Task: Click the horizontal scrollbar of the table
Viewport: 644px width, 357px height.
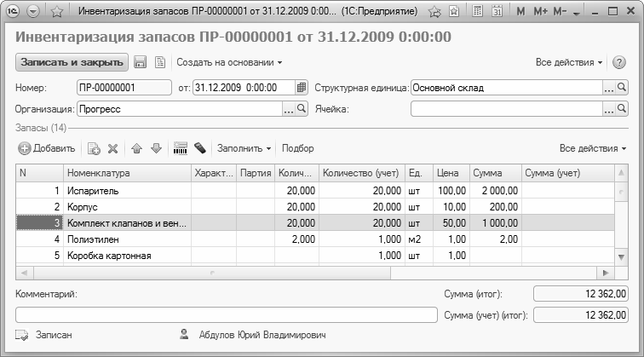Action: pos(315,273)
